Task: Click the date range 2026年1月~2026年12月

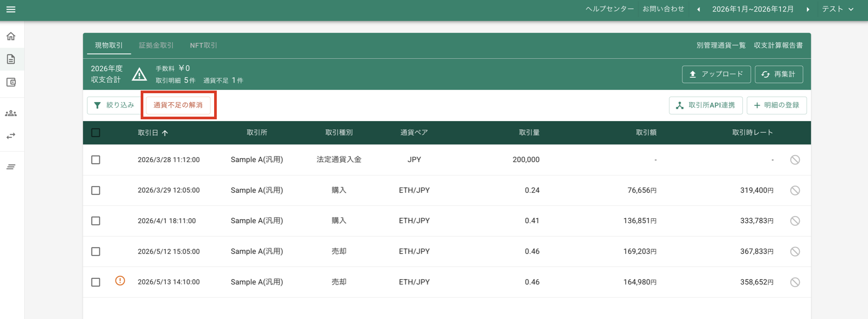Action: click(753, 9)
